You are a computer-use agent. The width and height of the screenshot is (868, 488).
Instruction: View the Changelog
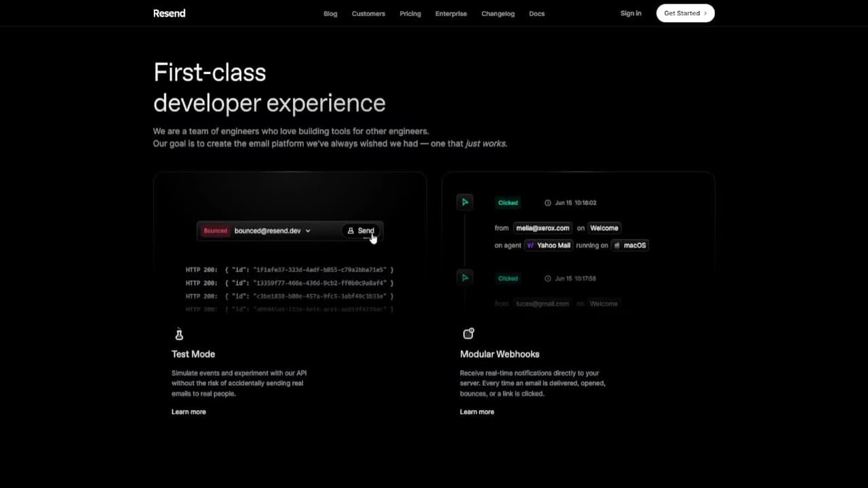pos(498,14)
